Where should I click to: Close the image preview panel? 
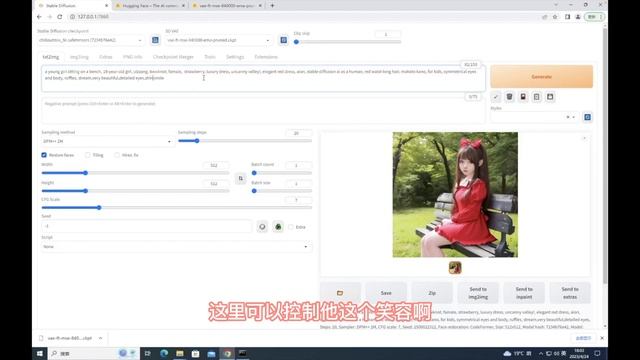click(x=584, y=138)
